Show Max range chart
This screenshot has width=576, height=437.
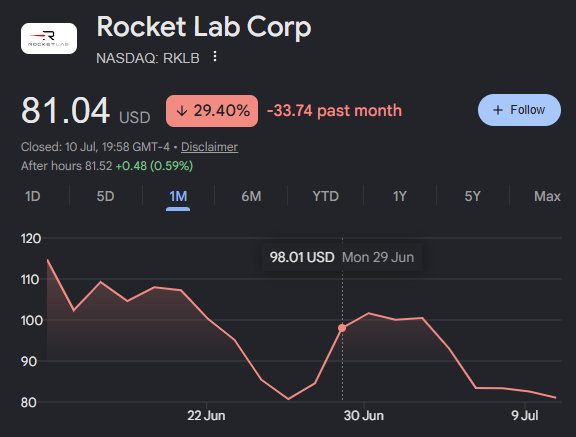(547, 196)
